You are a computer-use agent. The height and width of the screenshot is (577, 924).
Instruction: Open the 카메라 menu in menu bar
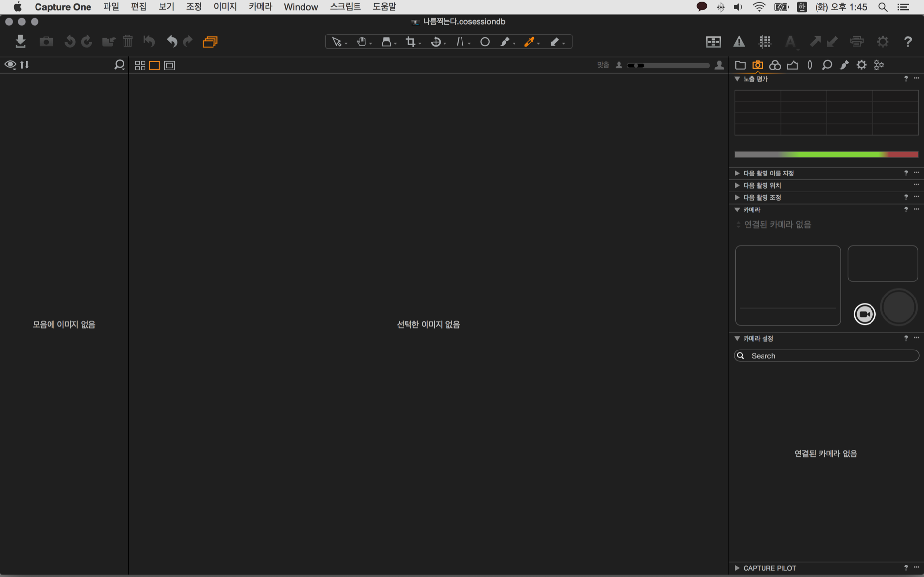coord(260,7)
